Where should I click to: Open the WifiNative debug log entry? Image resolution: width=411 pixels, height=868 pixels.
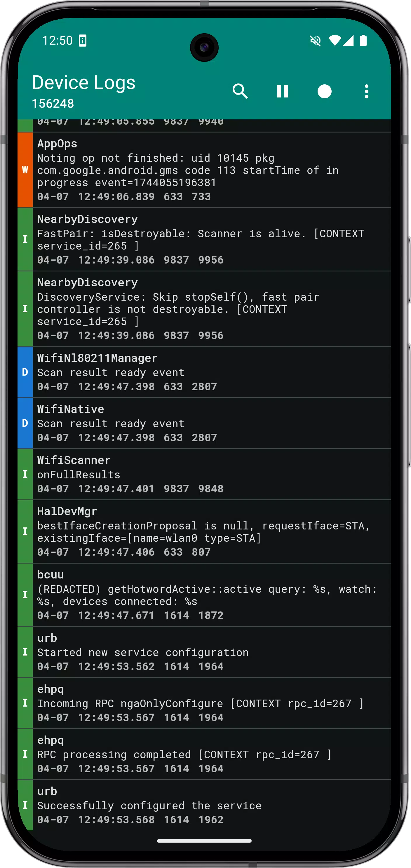pos(204,423)
